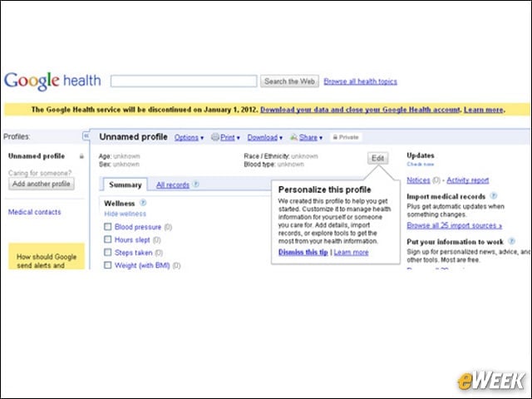This screenshot has height=399, width=532.
Task: Click the Google health logo
Action: click(x=52, y=81)
